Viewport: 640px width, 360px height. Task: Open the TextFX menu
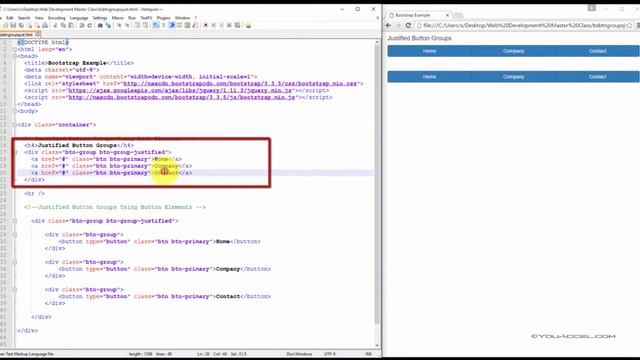(146, 18)
